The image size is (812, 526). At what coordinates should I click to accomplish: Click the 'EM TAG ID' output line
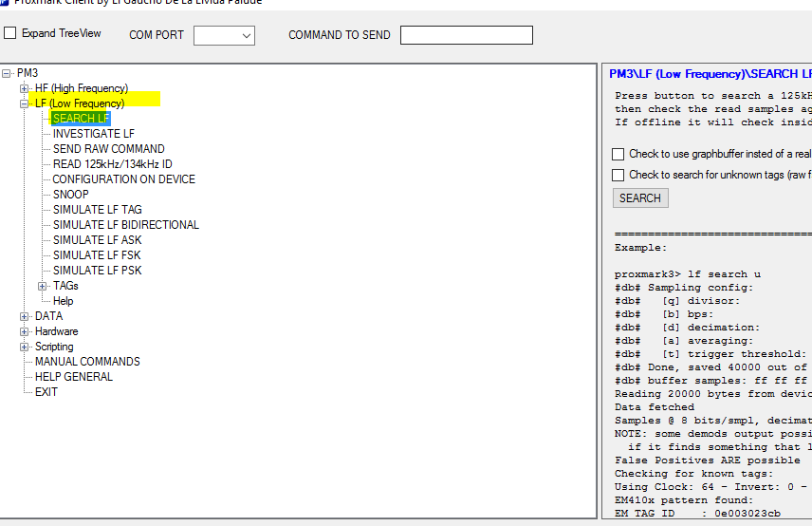pos(697,513)
